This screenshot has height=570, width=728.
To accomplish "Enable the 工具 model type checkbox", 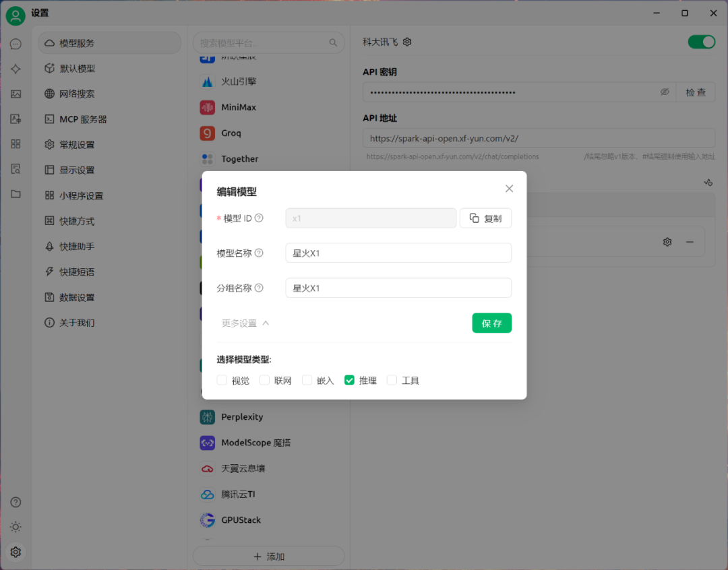I will (x=392, y=380).
